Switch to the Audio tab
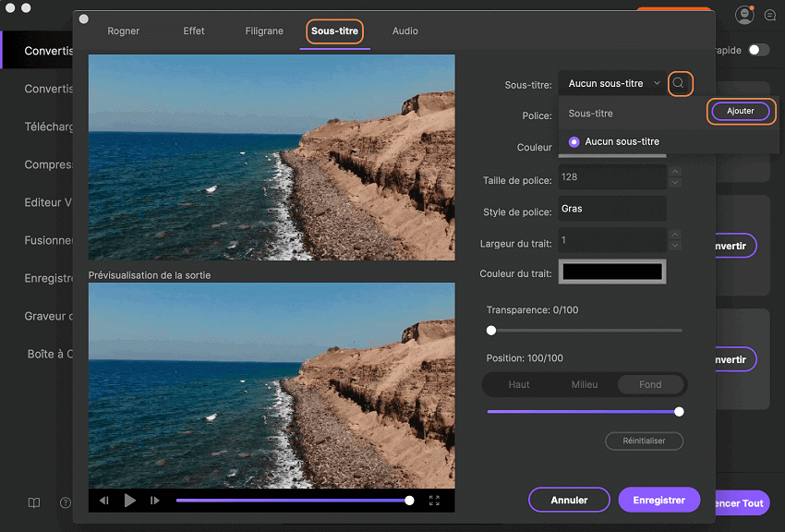Image resolution: width=785 pixels, height=532 pixels. [405, 31]
